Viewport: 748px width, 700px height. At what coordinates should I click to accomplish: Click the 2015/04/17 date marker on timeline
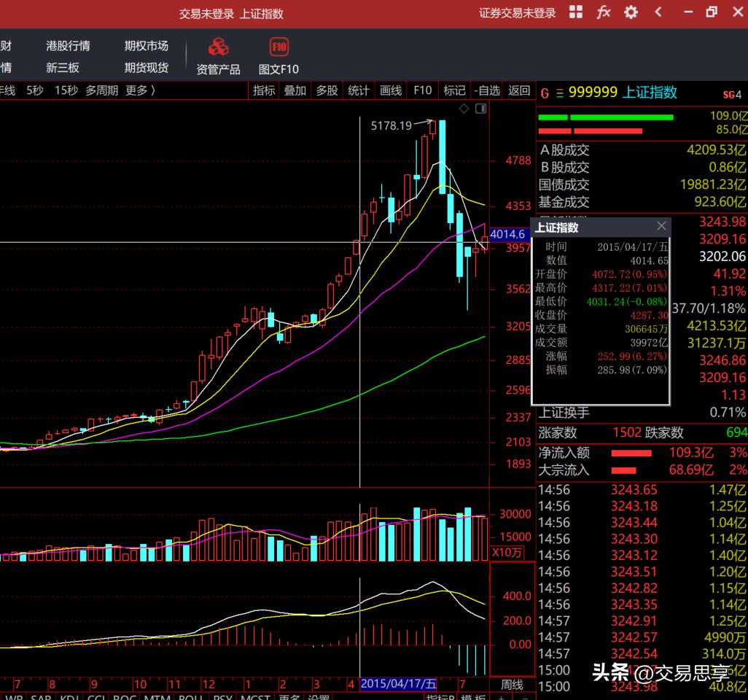[399, 684]
